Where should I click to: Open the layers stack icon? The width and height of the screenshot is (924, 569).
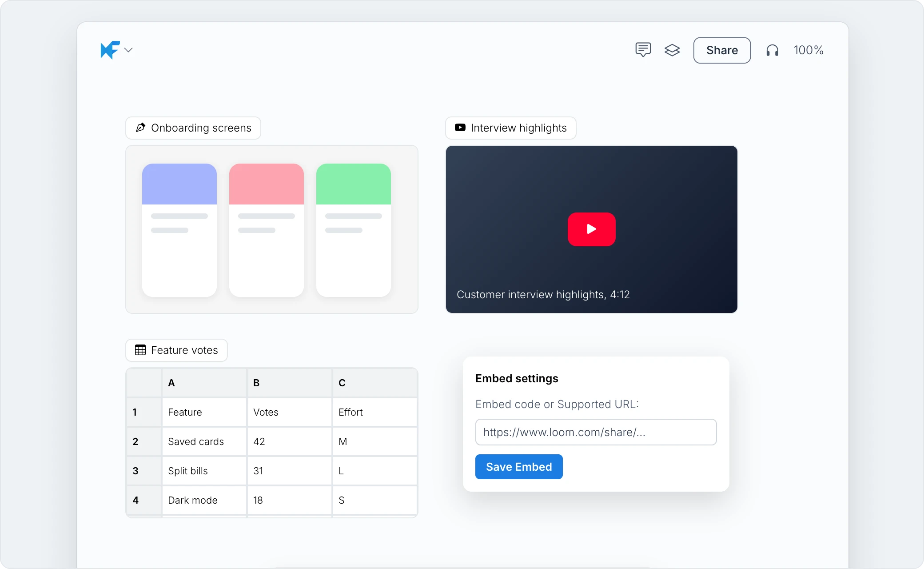tap(672, 50)
